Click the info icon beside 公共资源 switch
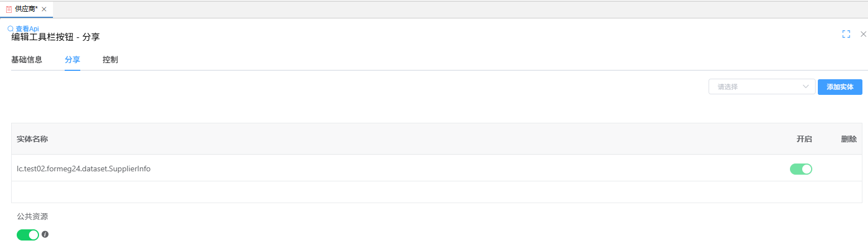 pyautogui.click(x=45, y=234)
